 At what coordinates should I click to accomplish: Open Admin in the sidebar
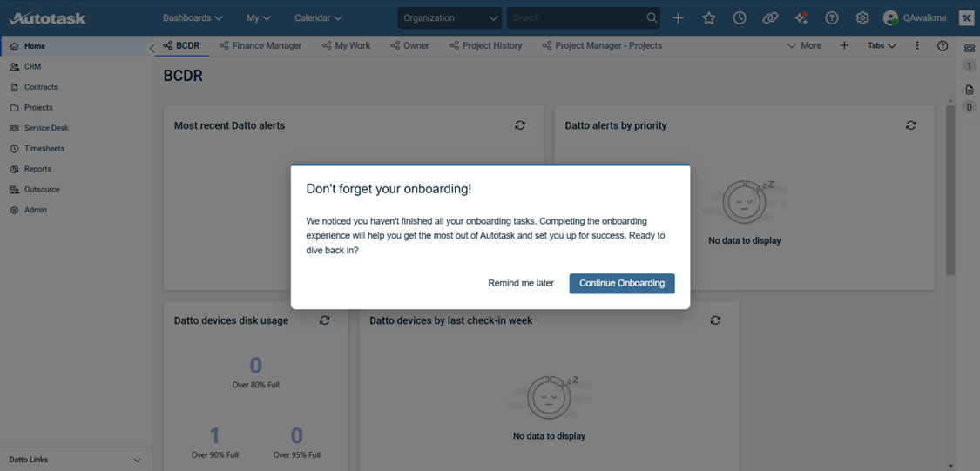(77, 210)
